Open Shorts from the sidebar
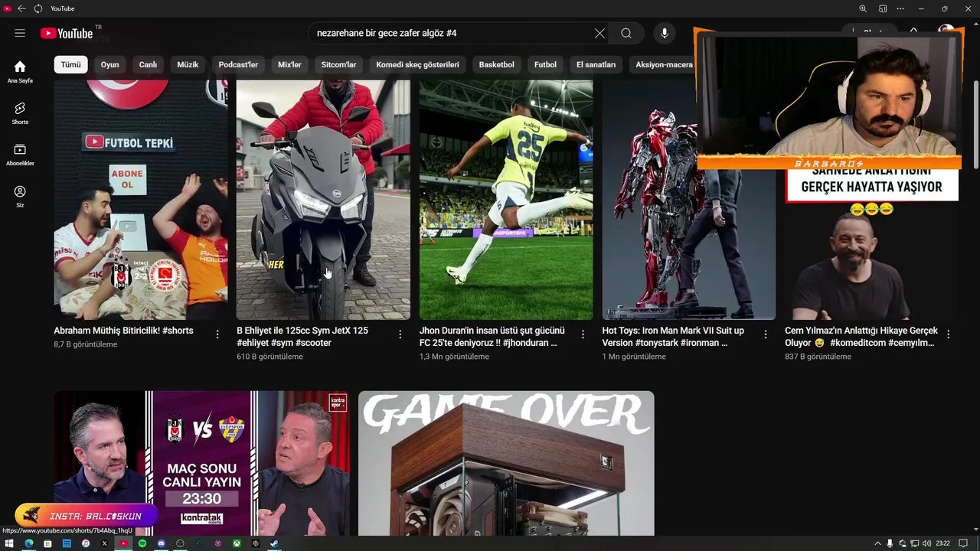This screenshot has height=551, width=980. (x=20, y=112)
